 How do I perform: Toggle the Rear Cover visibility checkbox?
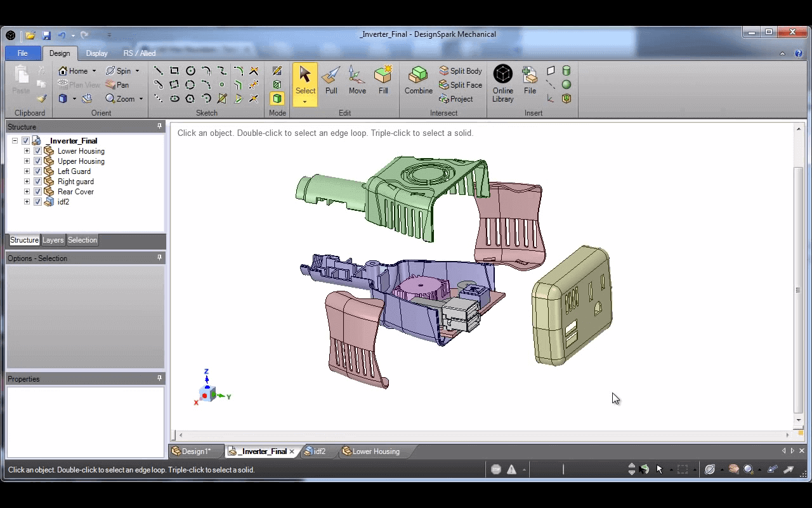[x=37, y=192]
